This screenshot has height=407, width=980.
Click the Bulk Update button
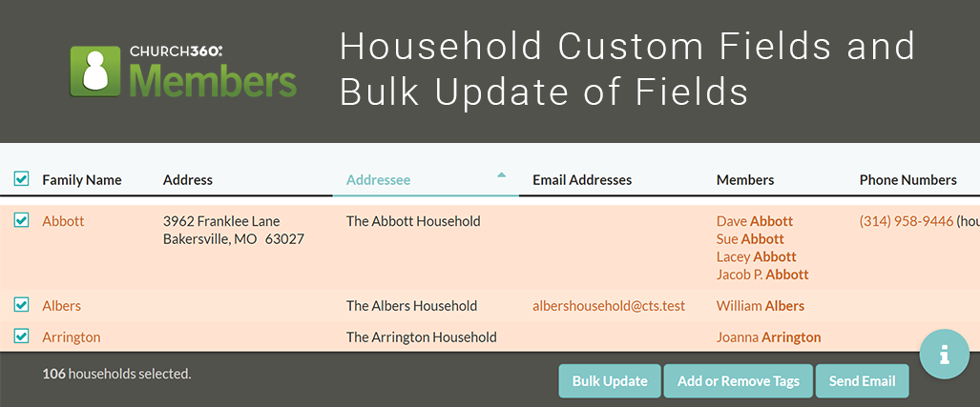click(x=610, y=380)
